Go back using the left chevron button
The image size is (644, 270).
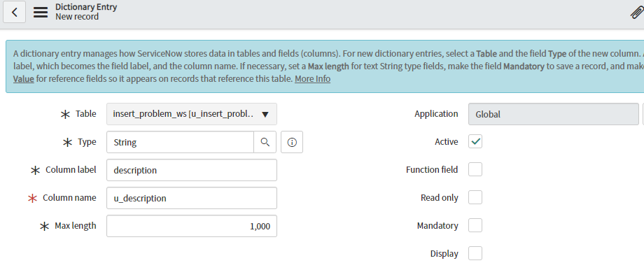coord(15,12)
